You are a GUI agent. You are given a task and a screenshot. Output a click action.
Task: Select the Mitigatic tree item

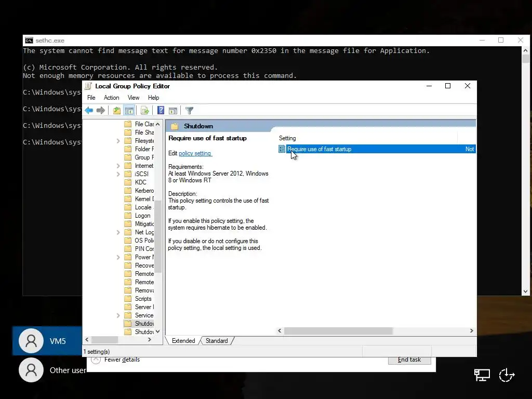click(144, 224)
